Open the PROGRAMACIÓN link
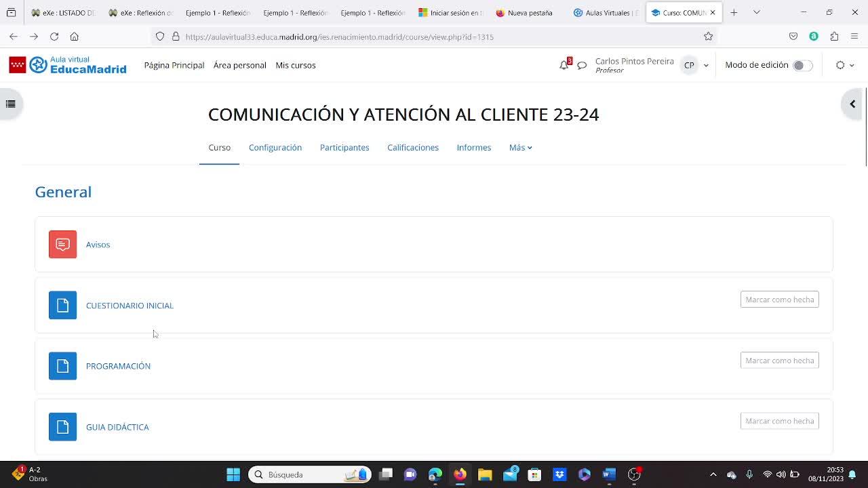The image size is (868, 488). [118, 366]
